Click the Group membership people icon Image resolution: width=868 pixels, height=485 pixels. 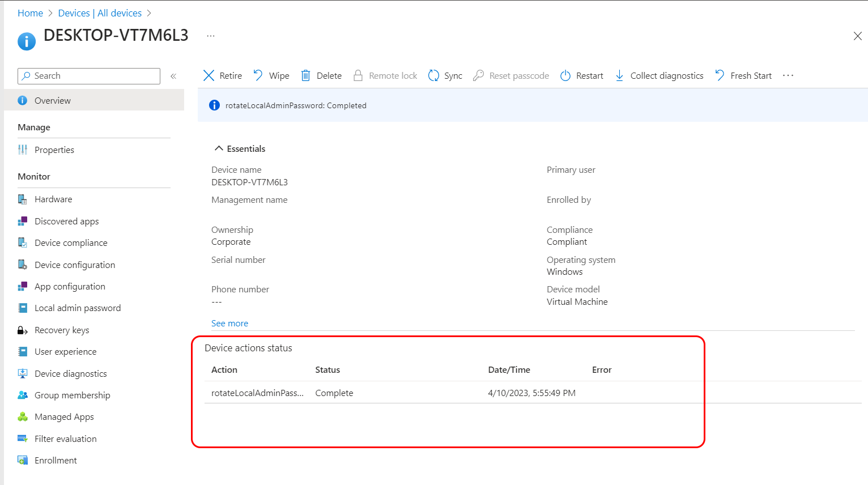[23, 395]
